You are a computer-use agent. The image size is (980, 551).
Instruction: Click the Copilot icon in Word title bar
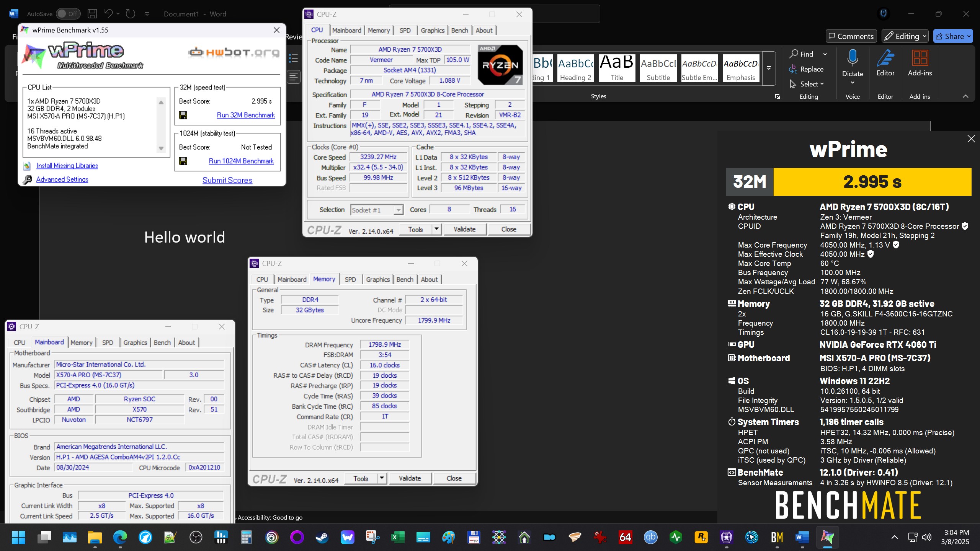(884, 14)
